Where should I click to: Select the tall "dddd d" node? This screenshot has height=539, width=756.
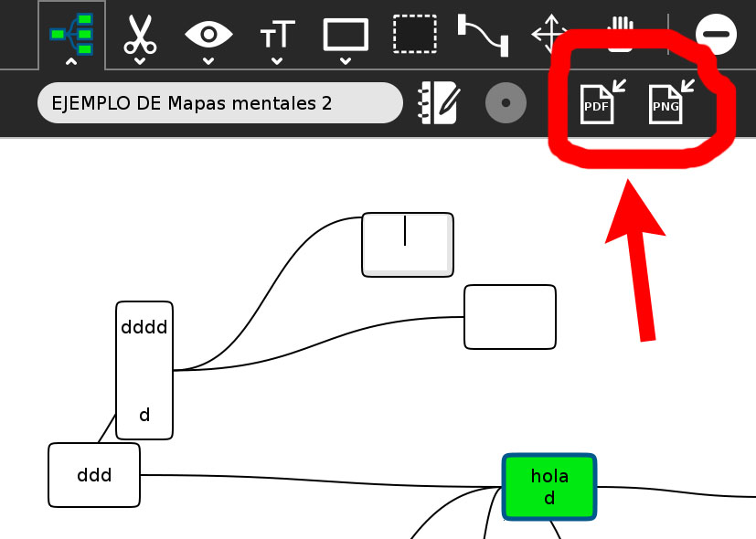(x=144, y=370)
